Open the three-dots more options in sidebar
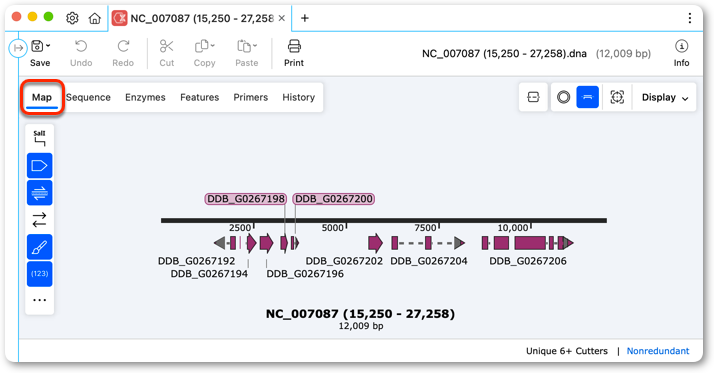 (40, 300)
